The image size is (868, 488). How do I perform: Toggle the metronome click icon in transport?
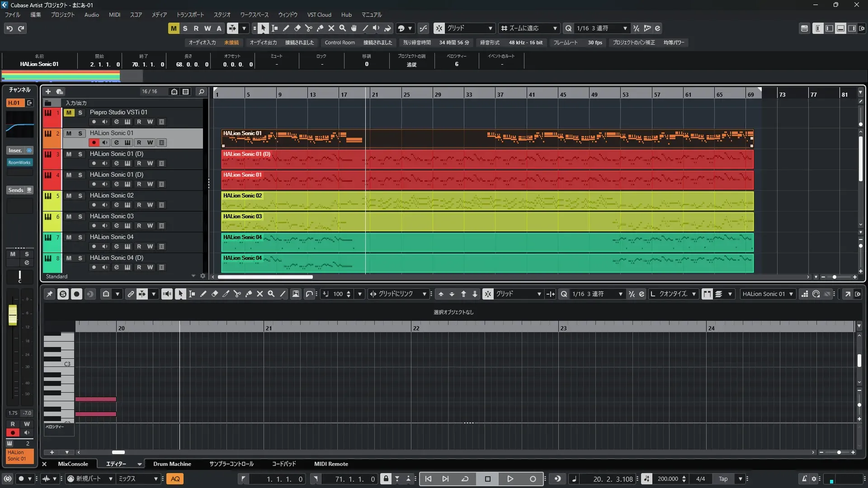(804, 479)
